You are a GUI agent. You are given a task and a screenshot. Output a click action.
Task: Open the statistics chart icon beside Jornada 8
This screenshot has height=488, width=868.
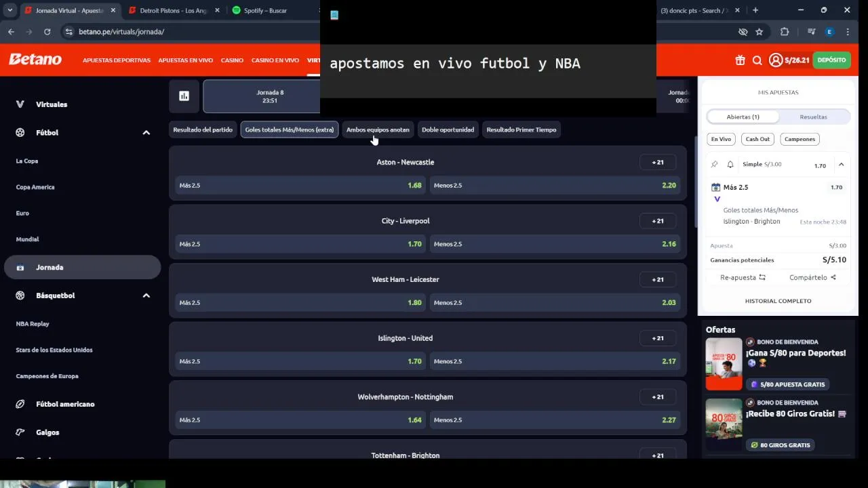click(x=184, y=96)
